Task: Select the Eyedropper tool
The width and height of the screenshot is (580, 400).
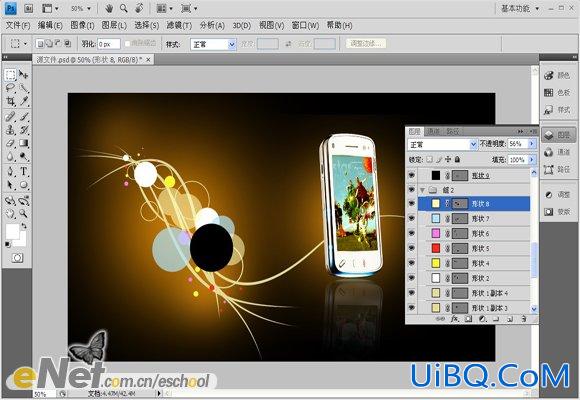Action: [x=24, y=101]
